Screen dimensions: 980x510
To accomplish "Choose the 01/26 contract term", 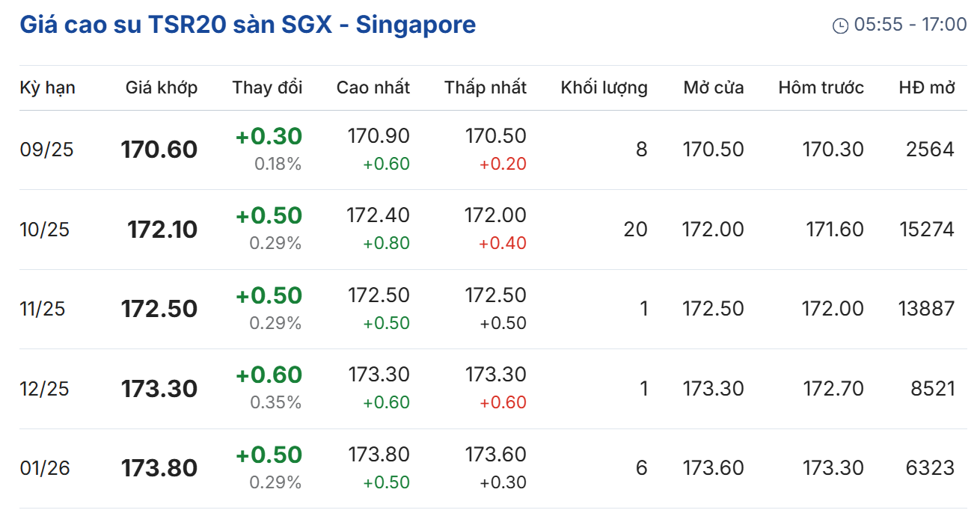I will (x=45, y=468).
